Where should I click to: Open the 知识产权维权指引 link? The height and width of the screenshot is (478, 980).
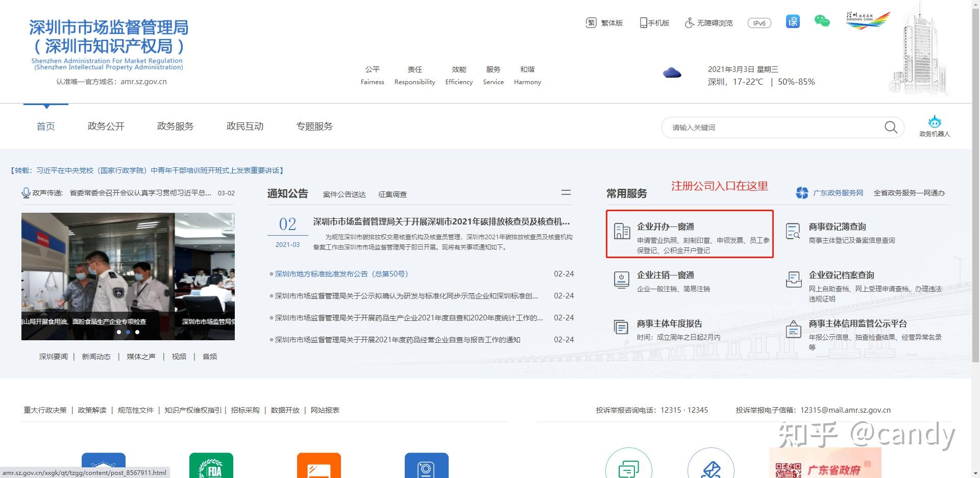coord(193,410)
